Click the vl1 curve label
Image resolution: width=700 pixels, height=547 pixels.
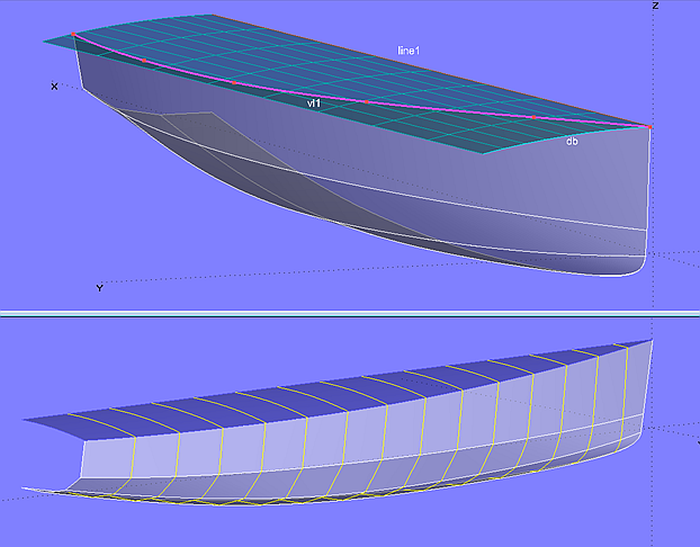point(313,103)
